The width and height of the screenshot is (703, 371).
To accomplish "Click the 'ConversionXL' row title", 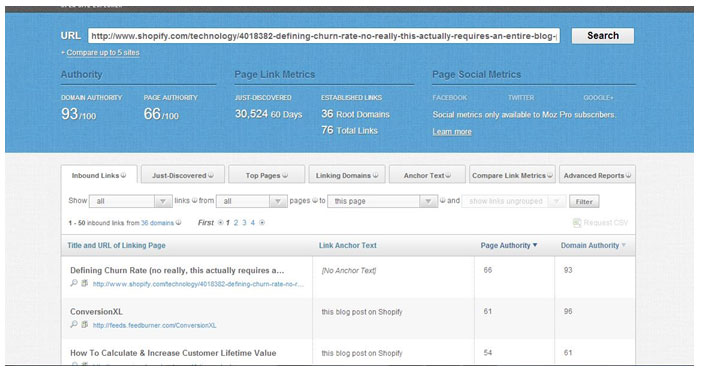I will [96, 312].
